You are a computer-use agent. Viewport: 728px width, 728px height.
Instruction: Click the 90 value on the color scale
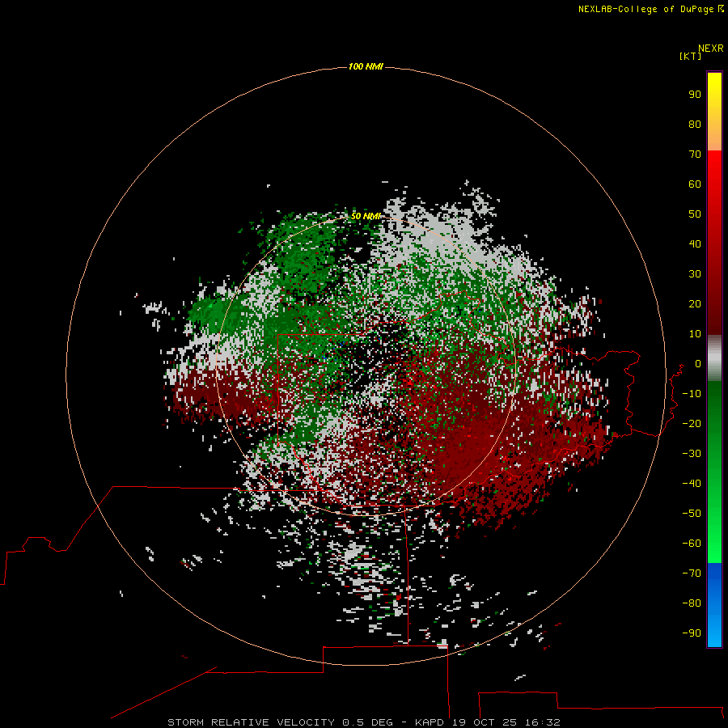pos(695,95)
